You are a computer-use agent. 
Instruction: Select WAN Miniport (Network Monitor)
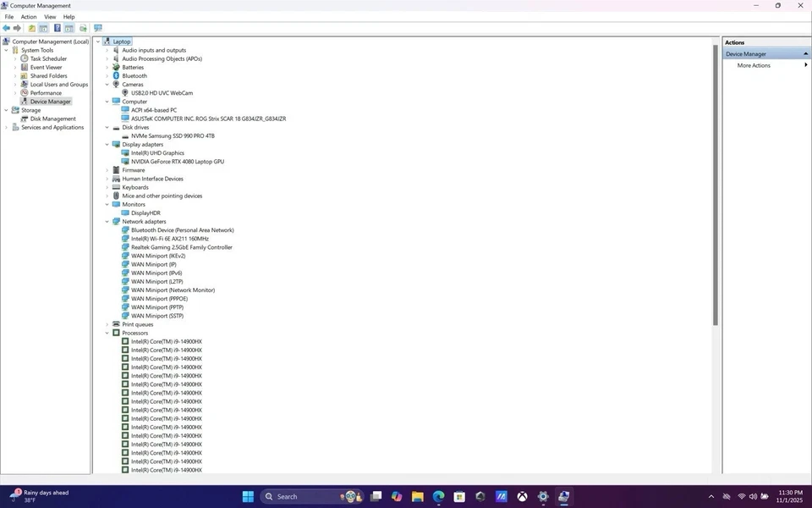(173, 290)
